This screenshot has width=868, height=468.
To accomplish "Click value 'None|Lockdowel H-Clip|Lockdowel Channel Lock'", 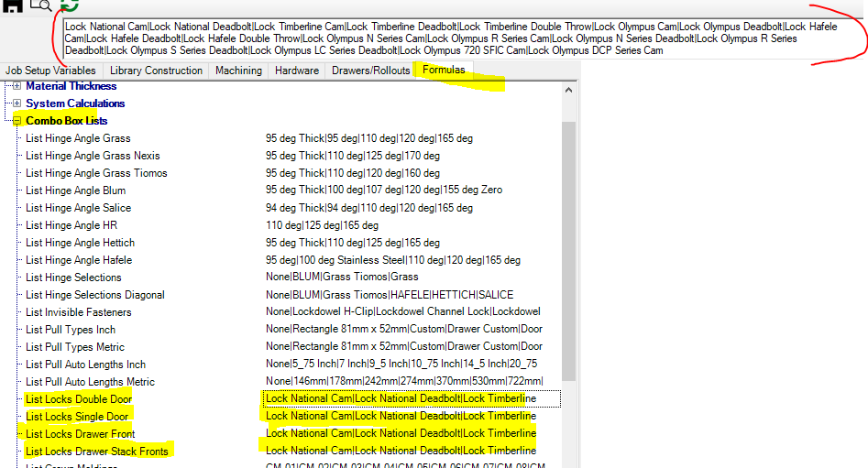I will (x=403, y=312).
